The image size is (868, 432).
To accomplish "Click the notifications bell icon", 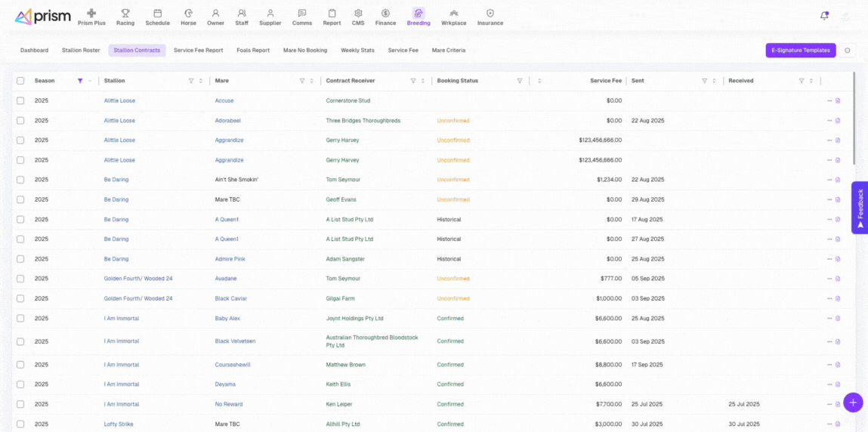I will 824,16.
